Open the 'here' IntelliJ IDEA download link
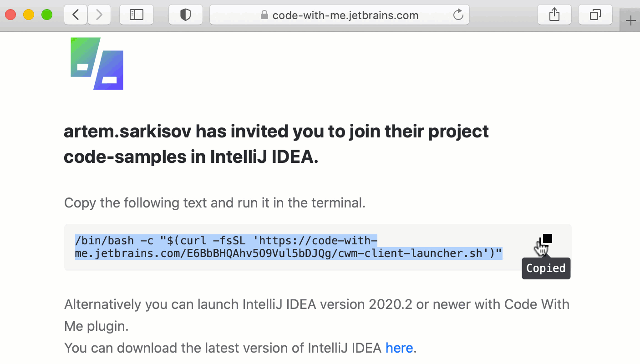This screenshot has height=364, width=640. tap(399, 348)
